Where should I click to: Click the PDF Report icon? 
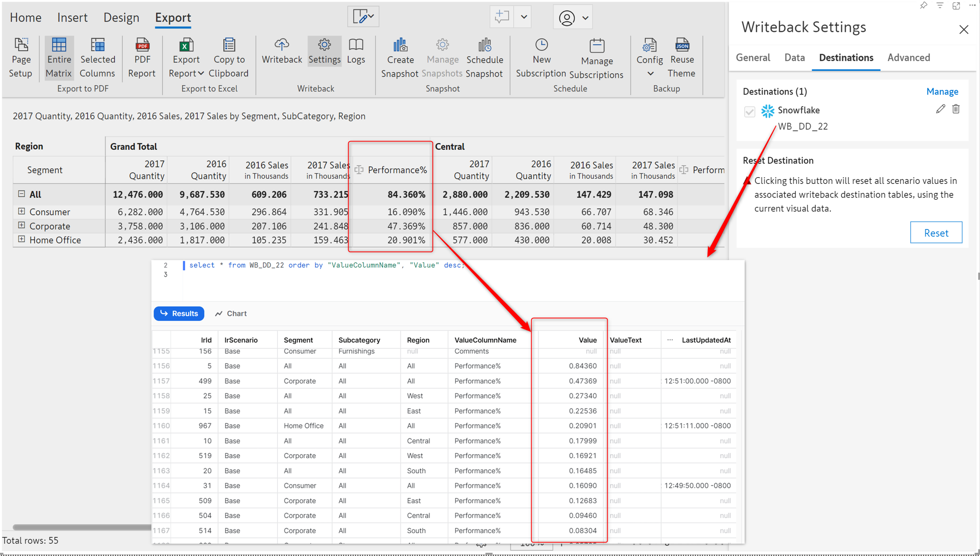coord(142,45)
